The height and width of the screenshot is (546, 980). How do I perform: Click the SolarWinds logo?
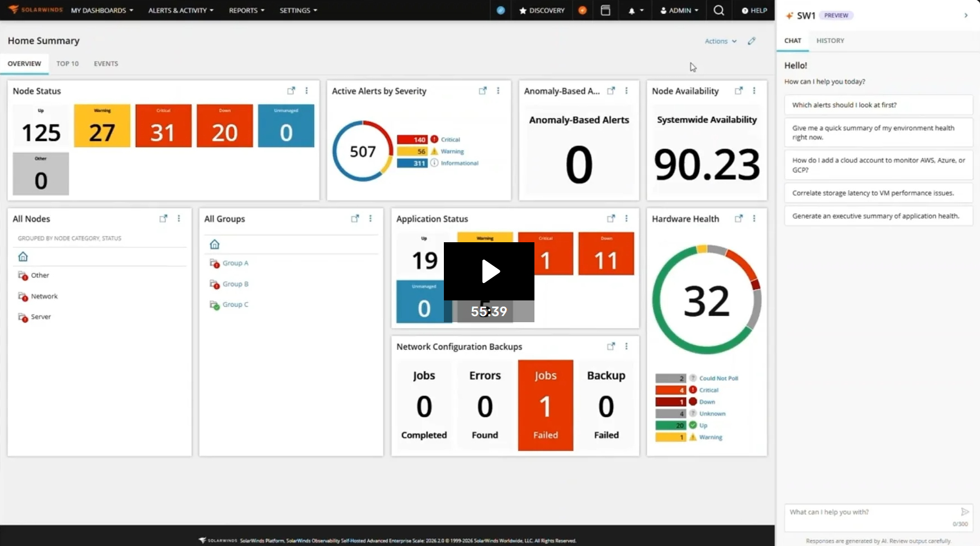coord(35,10)
